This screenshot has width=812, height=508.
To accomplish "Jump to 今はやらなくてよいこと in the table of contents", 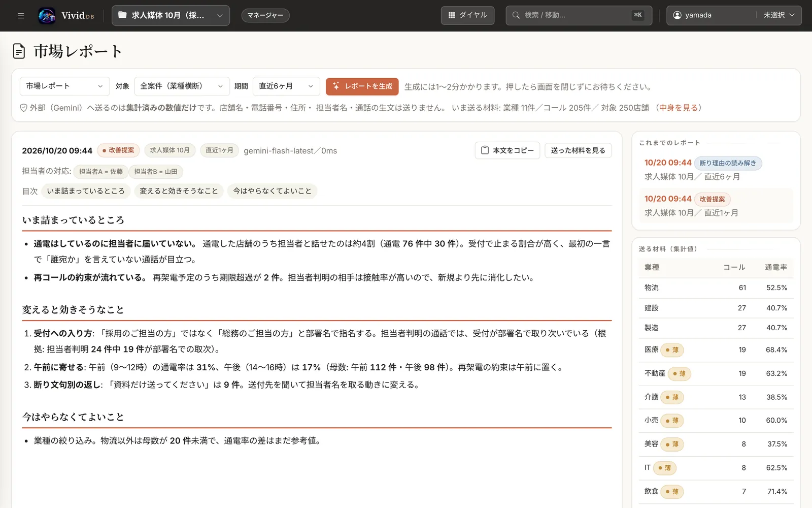I will click(x=273, y=191).
